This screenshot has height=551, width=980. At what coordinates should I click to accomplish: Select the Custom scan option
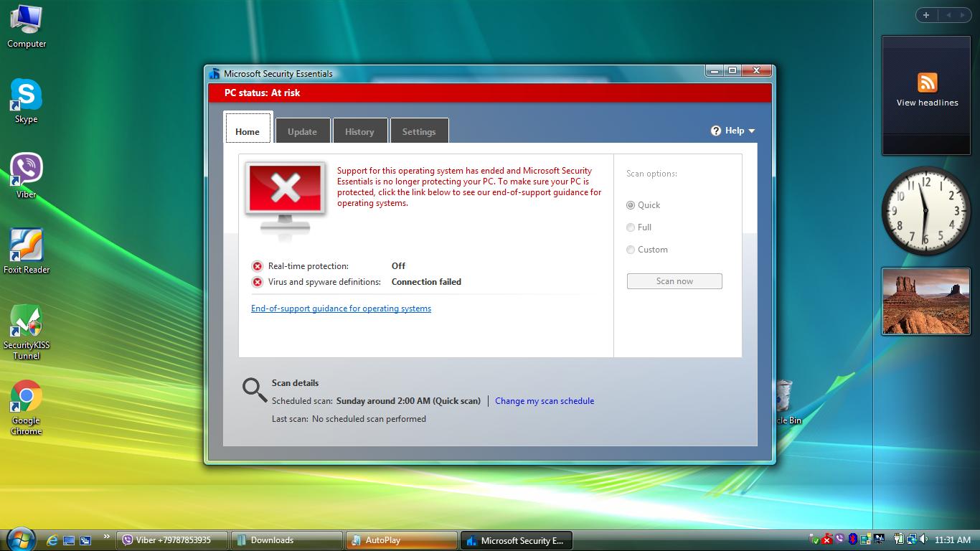(x=646, y=250)
